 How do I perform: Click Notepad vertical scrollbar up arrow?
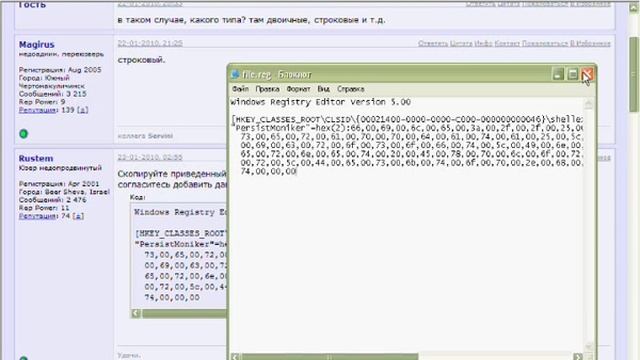pos(589,104)
